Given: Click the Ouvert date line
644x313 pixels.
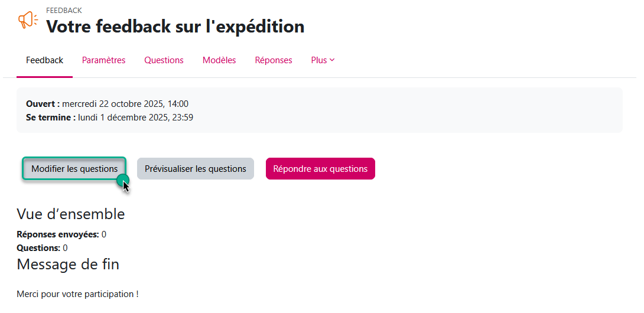Looking at the screenshot, I should click(x=107, y=104).
